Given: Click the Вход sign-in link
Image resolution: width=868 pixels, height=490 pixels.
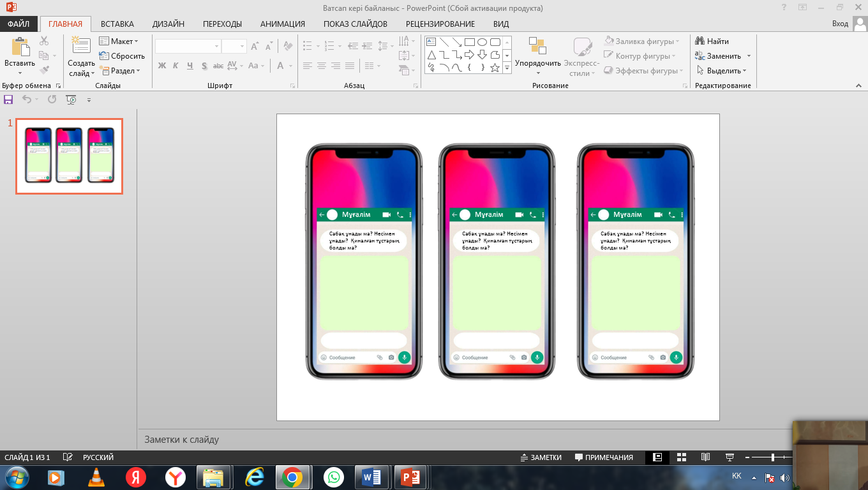Looking at the screenshot, I should click(840, 24).
